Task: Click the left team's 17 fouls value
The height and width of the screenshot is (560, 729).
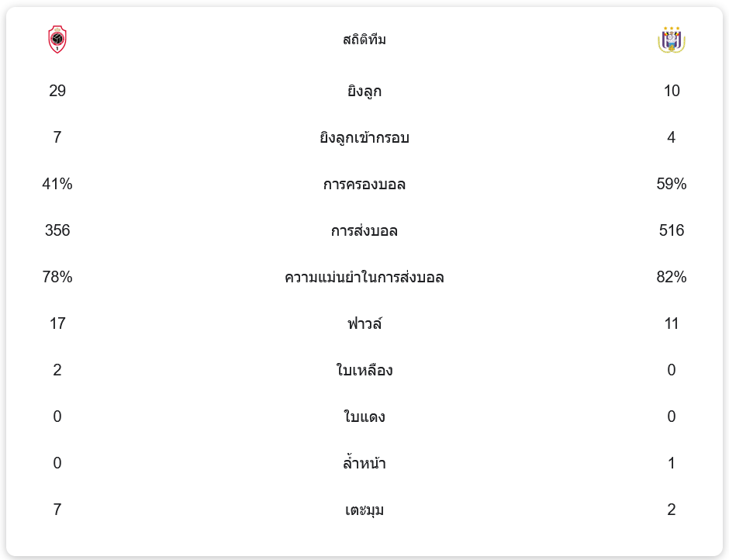Action: click(x=57, y=324)
